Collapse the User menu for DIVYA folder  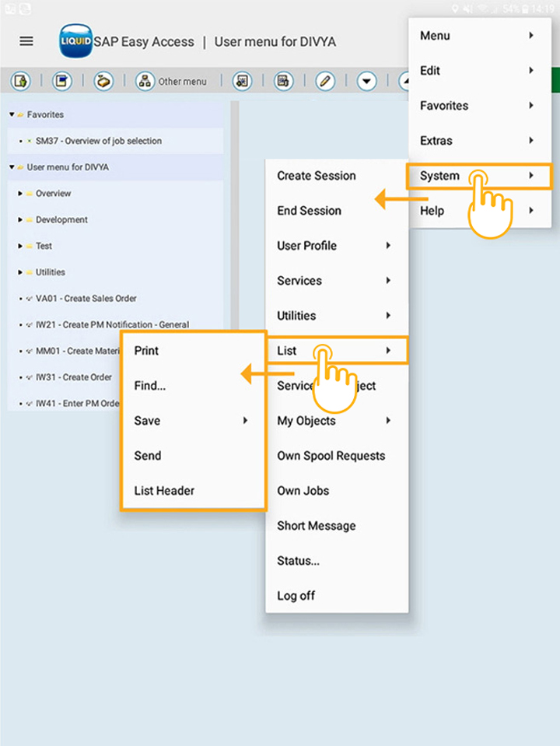12,167
